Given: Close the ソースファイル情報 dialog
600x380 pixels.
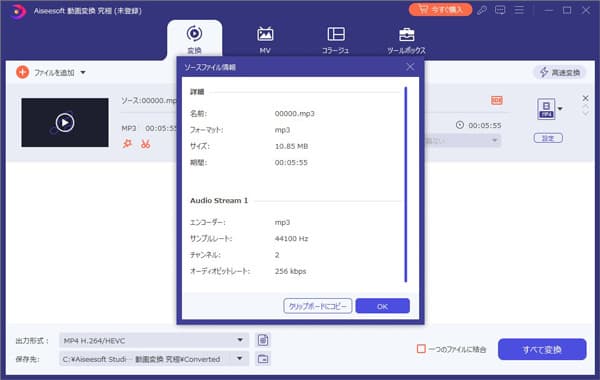Looking at the screenshot, I should (410, 67).
